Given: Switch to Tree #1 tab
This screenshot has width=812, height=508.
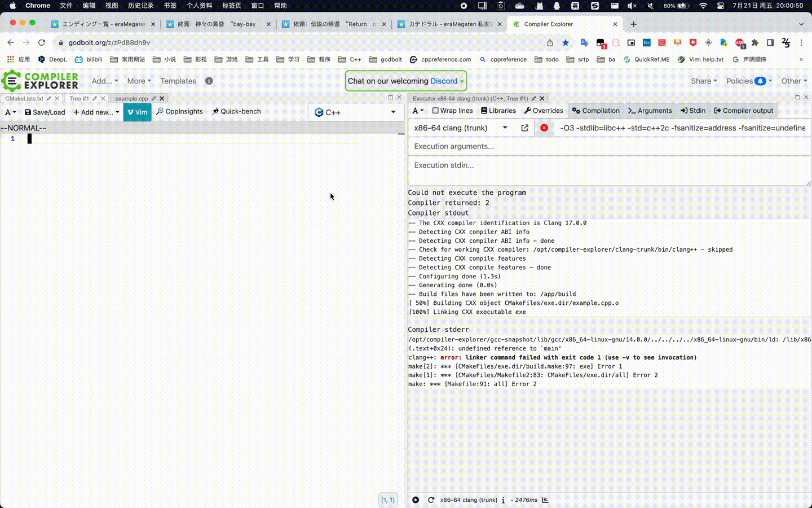Looking at the screenshot, I should pos(79,98).
